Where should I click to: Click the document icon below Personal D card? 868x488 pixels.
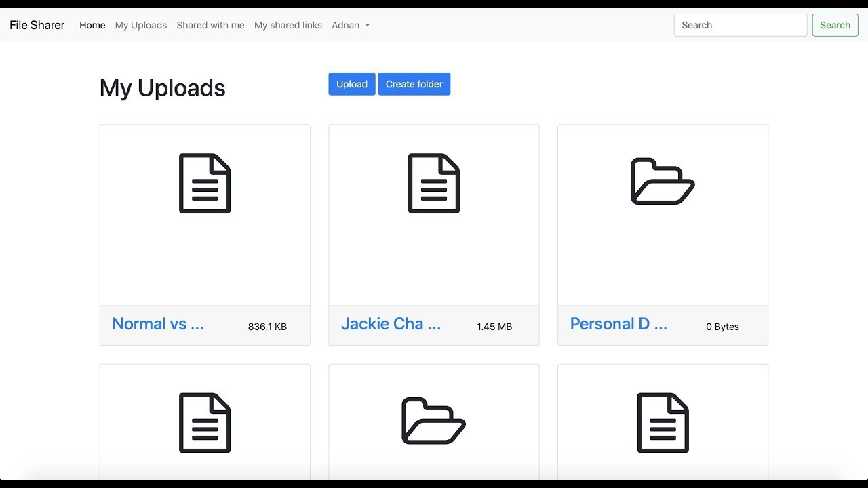tap(663, 423)
